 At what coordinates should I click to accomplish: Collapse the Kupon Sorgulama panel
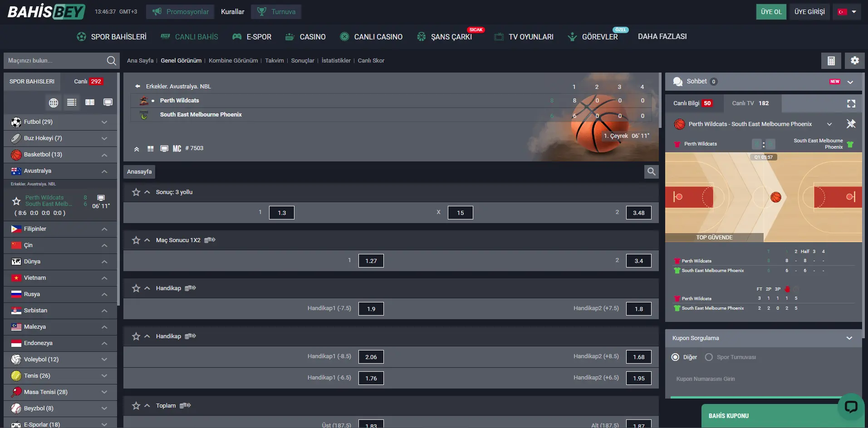(849, 338)
